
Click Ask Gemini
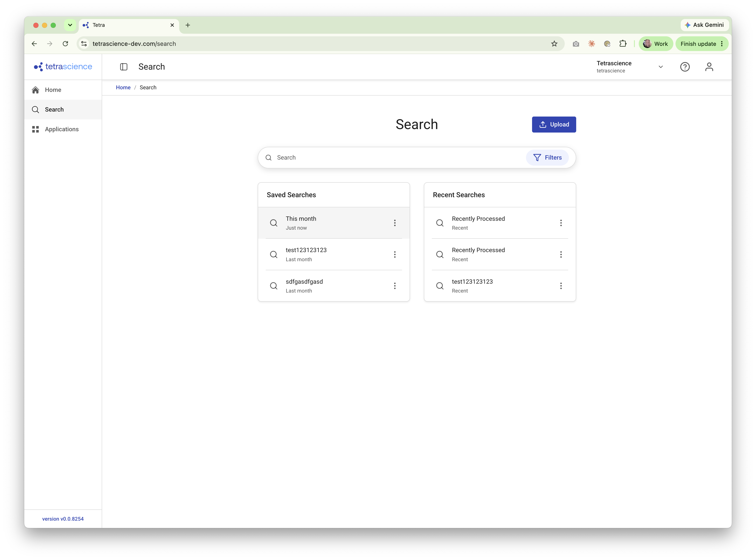(704, 25)
